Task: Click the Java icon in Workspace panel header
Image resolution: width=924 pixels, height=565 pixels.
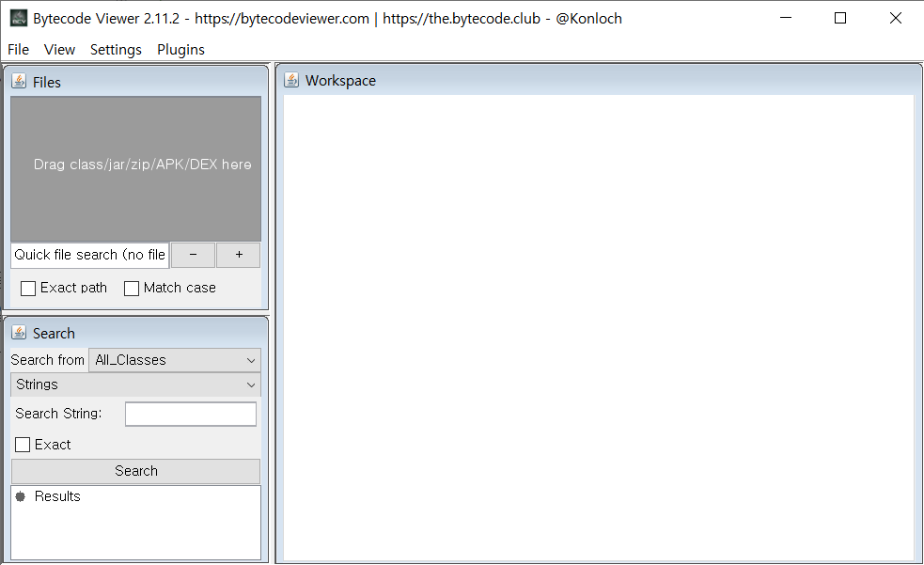Action: click(x=291, y=80)
